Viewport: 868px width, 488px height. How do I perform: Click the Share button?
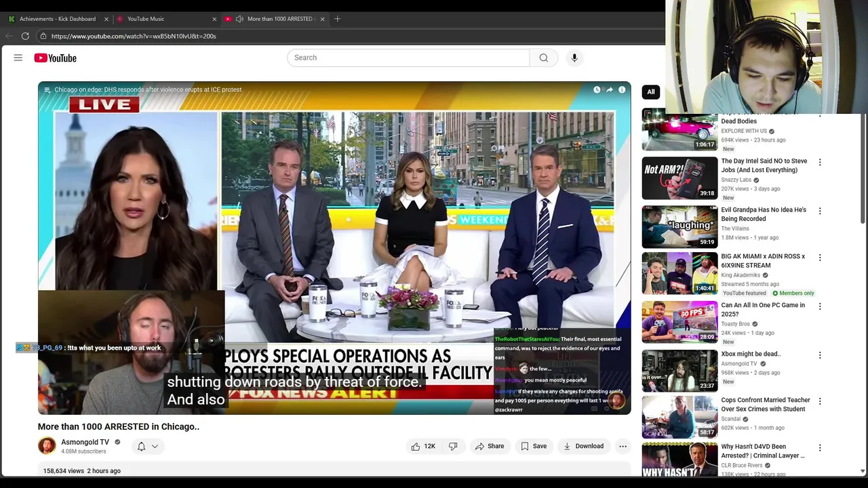click(x=490, y=446)
